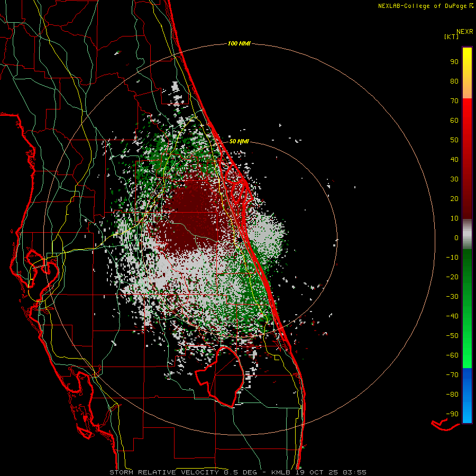The height and width of the screenshot is (476, 476).
Task: Pick the gray zero-velocity segment of color bar
Action: click(x=467, y=234)
